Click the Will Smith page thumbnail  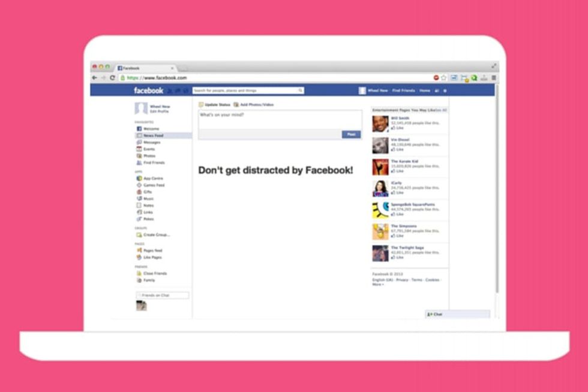(x=380, y=123)
